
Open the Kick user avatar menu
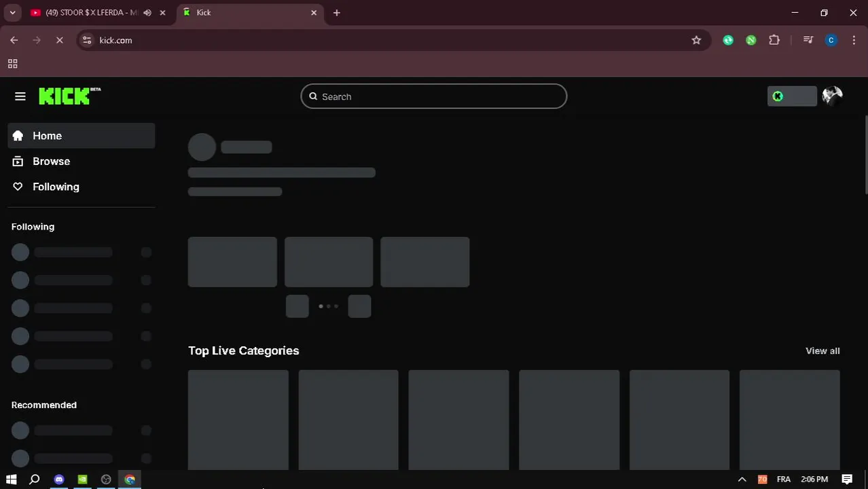(x=832, y=96)
